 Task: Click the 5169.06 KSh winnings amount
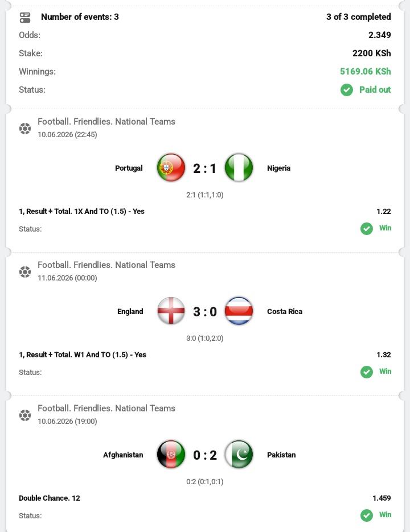pos(365,72)
